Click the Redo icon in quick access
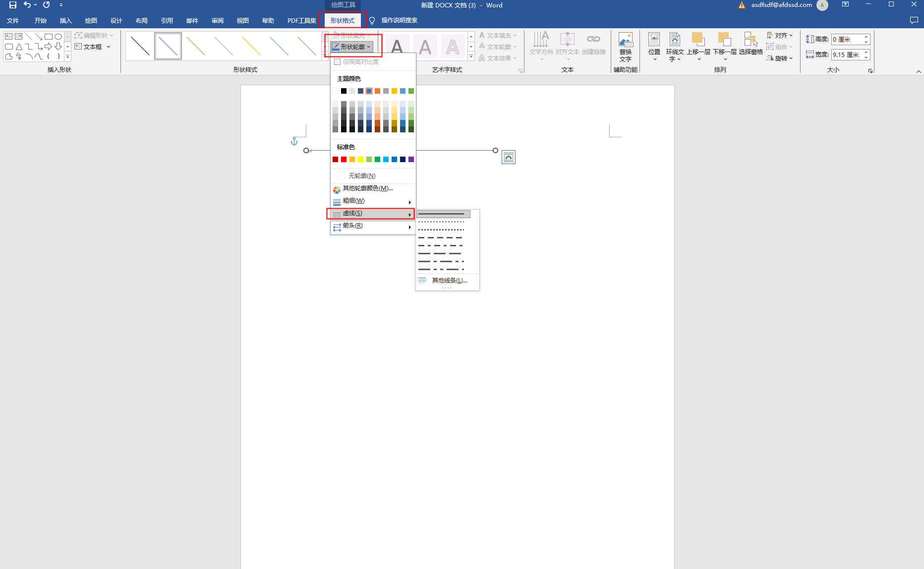This screenshot has height=569, width=924. [47, 5]
